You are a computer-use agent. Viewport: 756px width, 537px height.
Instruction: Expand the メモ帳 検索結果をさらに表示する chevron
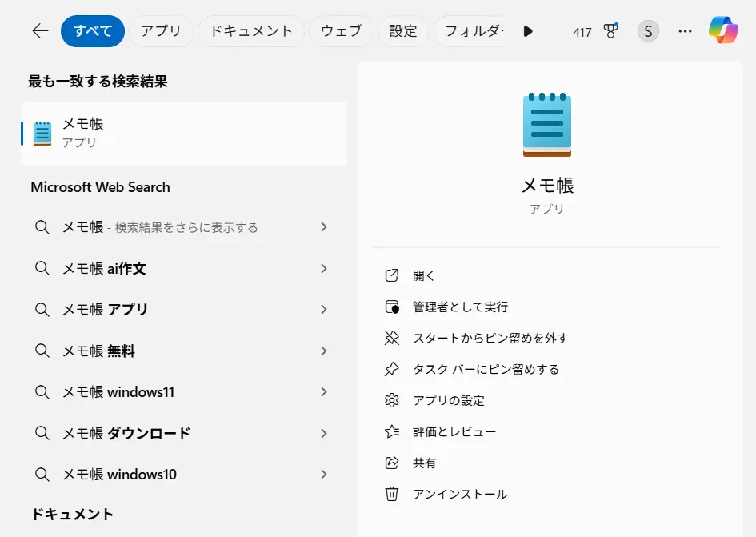(324, 226)
